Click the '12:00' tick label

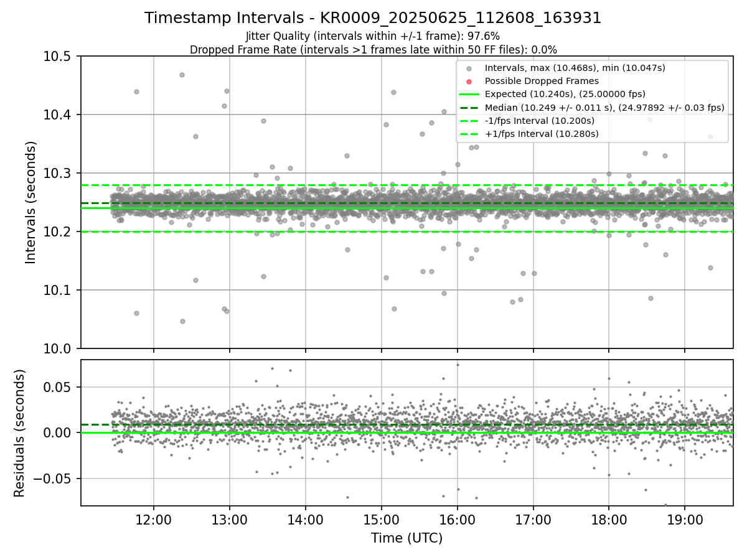(154, 520)
